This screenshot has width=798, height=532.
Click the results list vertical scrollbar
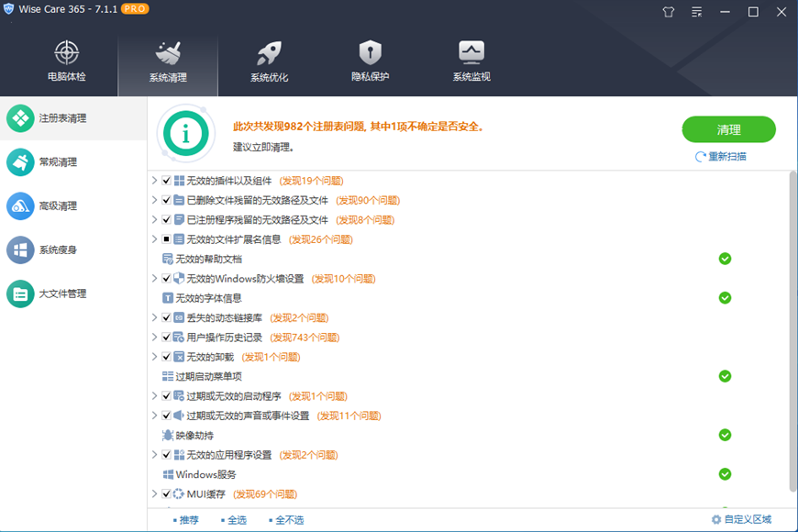(792, 332)
